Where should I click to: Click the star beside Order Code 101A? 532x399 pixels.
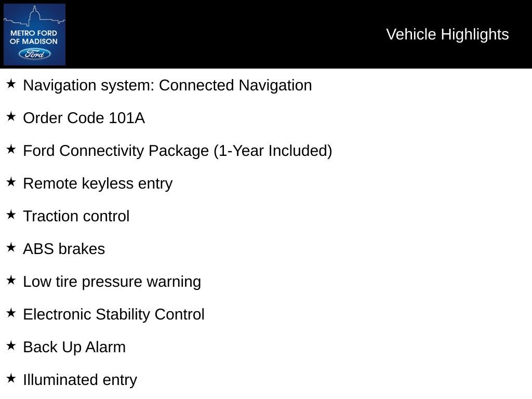pos(11,116)
